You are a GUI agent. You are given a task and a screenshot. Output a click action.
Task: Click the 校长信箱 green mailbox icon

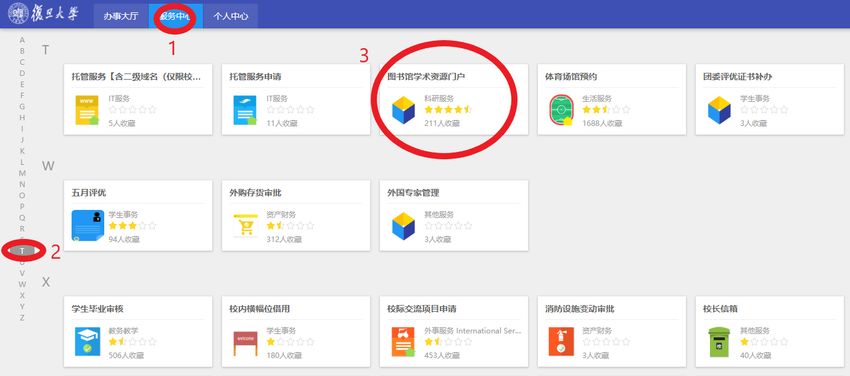click(719, 342)
